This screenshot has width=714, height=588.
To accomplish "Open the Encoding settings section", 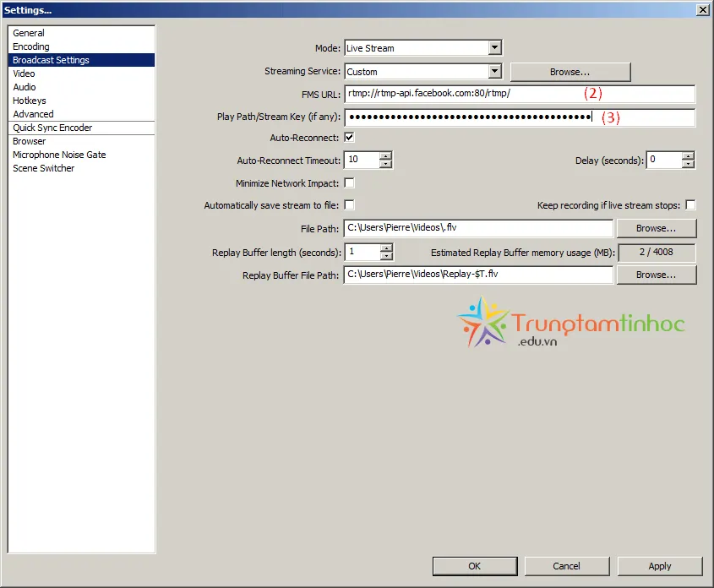I will (x=31, y=46).
